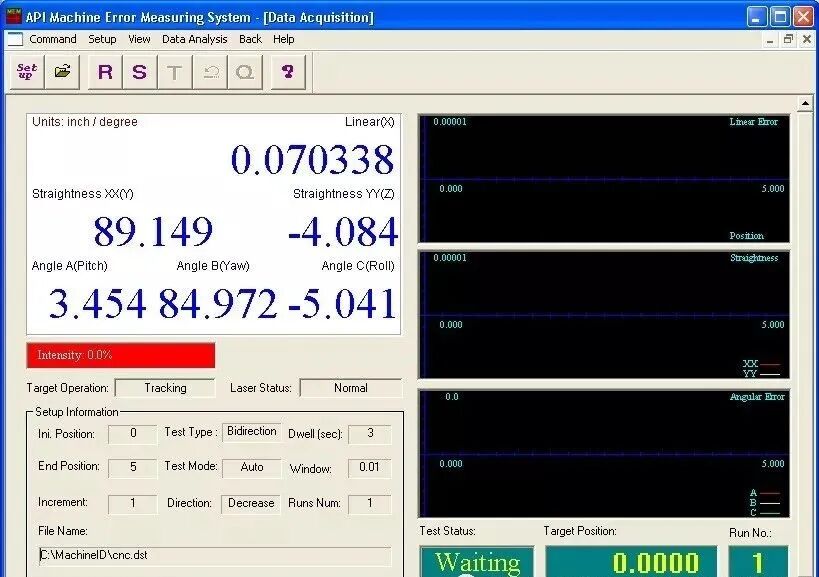Click the question mark help icon
The width and height of the screenshot is (819, 577).
288,72
